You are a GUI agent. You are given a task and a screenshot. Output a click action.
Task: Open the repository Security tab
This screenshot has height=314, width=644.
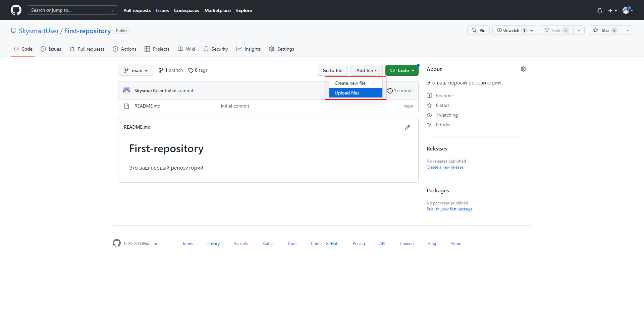pos(216,49)
